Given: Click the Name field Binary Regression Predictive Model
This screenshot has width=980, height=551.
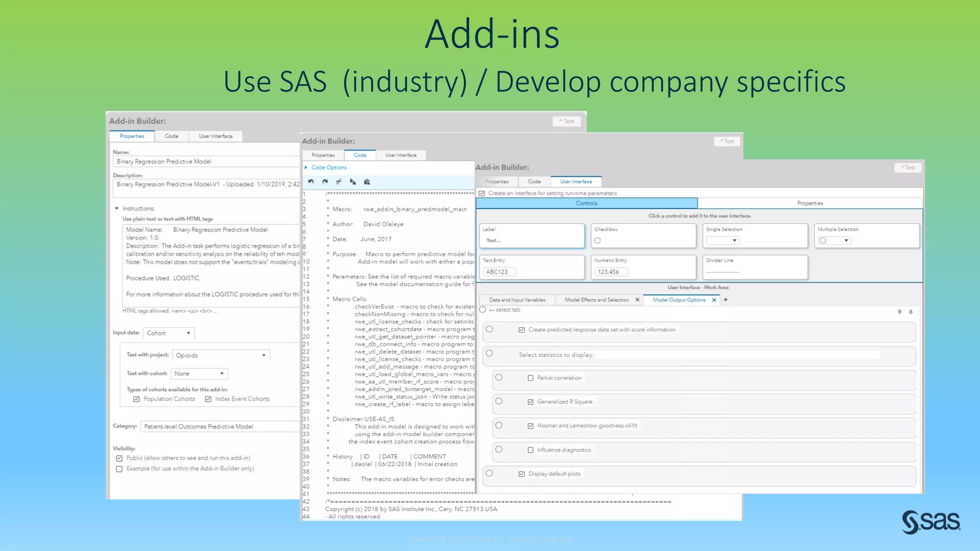Looking at the screenshot, I should (206, 162).
